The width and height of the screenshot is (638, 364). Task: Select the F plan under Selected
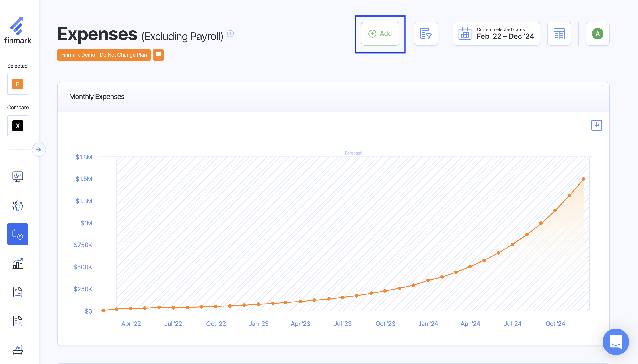coord(18,84)
